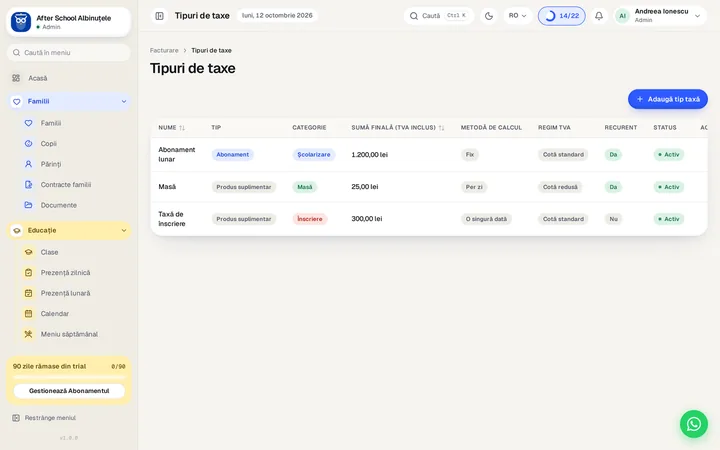Image resolution: width=720 pixels, height=450 pixels.
Task: Click the Nu recurrent badge
Action: tap(613, 219)
